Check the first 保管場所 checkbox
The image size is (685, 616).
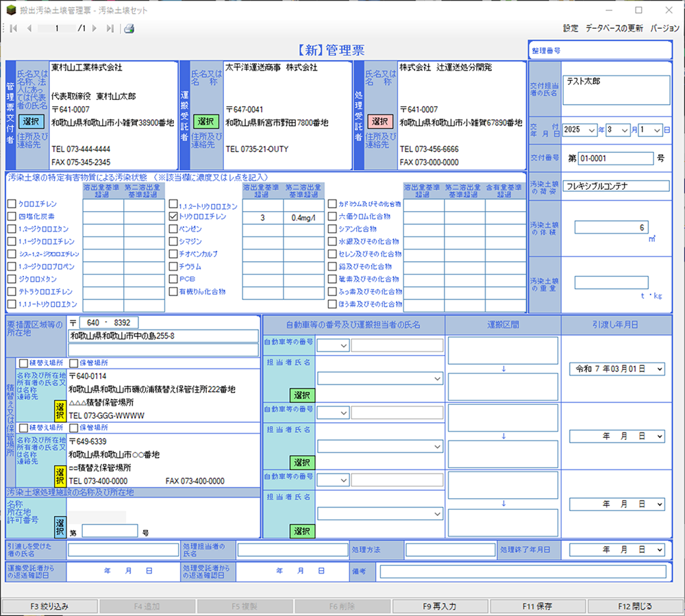coord(74,363)
